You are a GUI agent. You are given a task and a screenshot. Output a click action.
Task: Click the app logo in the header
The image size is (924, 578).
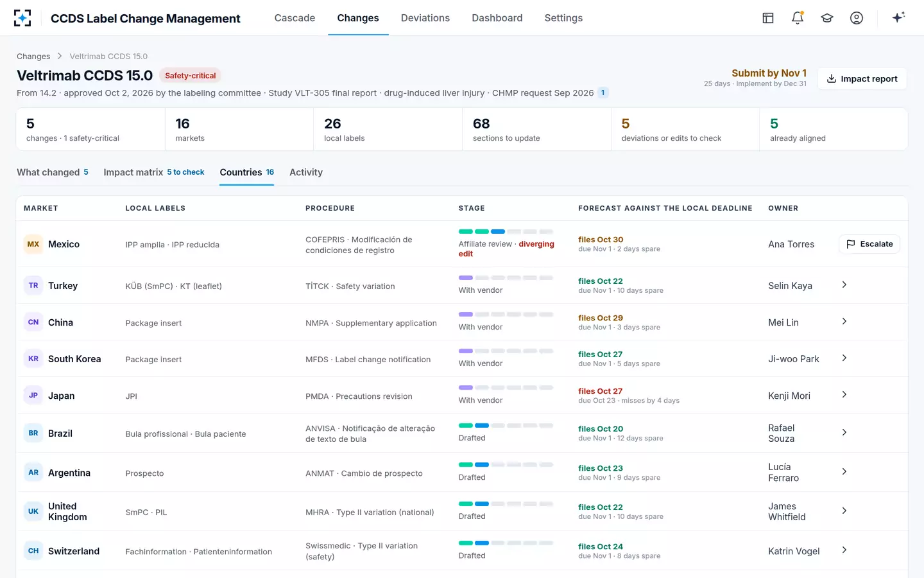[22, 18]
